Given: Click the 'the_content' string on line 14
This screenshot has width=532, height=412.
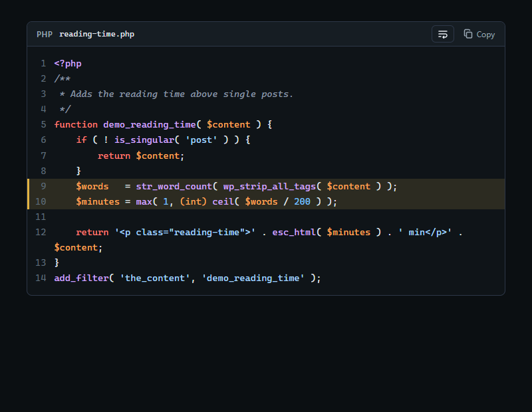Looking at the screenshot, I should tap(155, 278).
